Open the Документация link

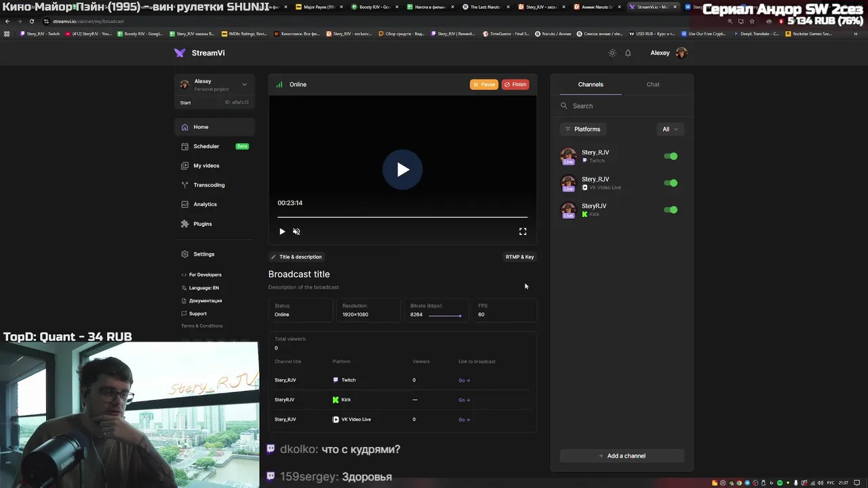tap(201, 300)
